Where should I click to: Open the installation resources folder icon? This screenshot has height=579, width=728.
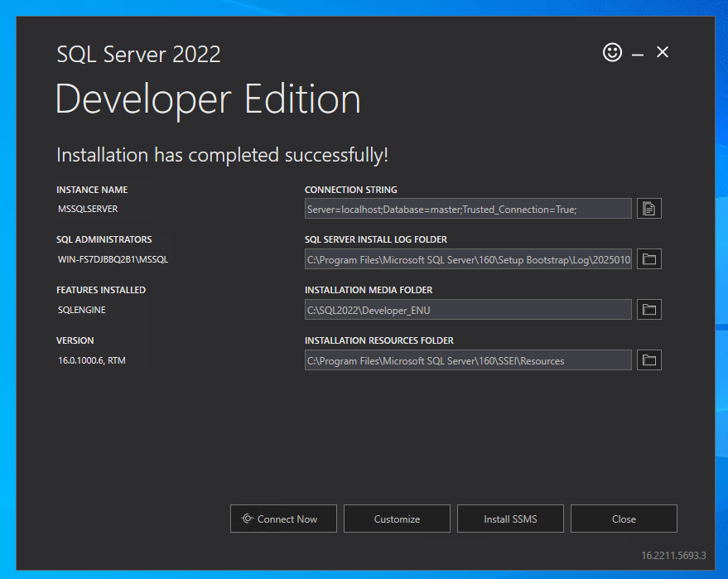[648, 359]
